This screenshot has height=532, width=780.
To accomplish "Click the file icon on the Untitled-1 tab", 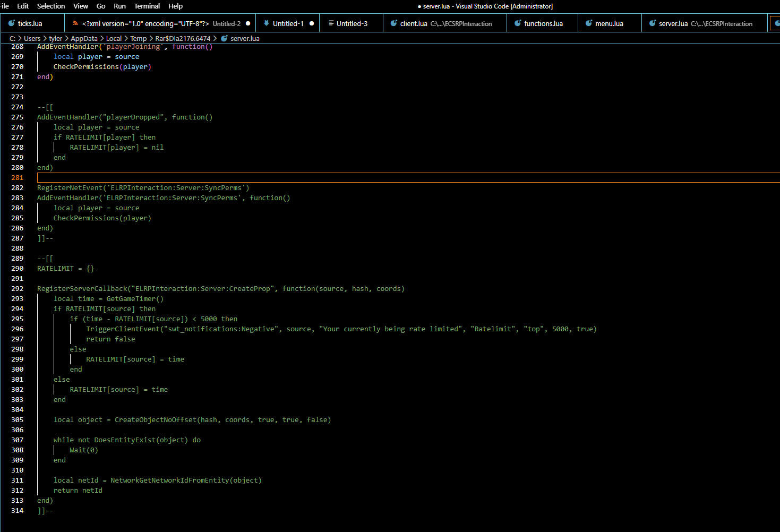I will [266, 23].
